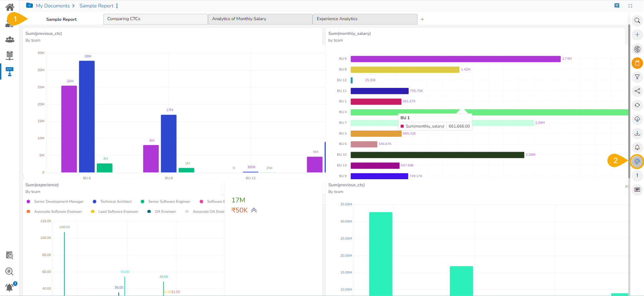Toggle QA Engineer legend item
Viewport: 644px width, 296px height.
pyautogui.click(x=162, y=212)
